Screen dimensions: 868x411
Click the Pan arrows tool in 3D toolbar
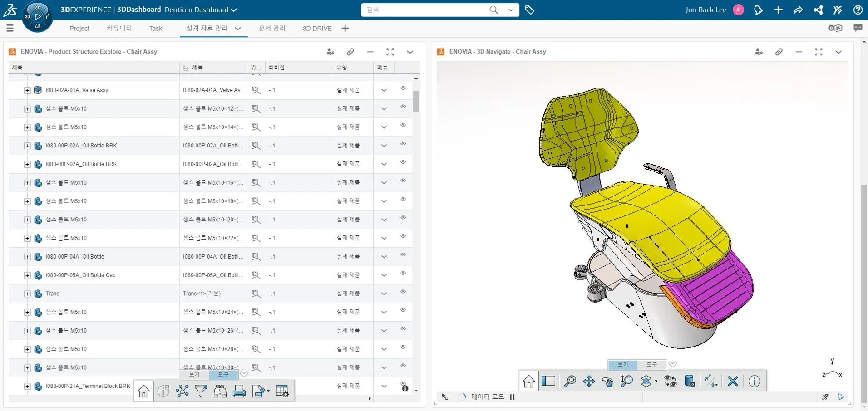pos(589,382)
